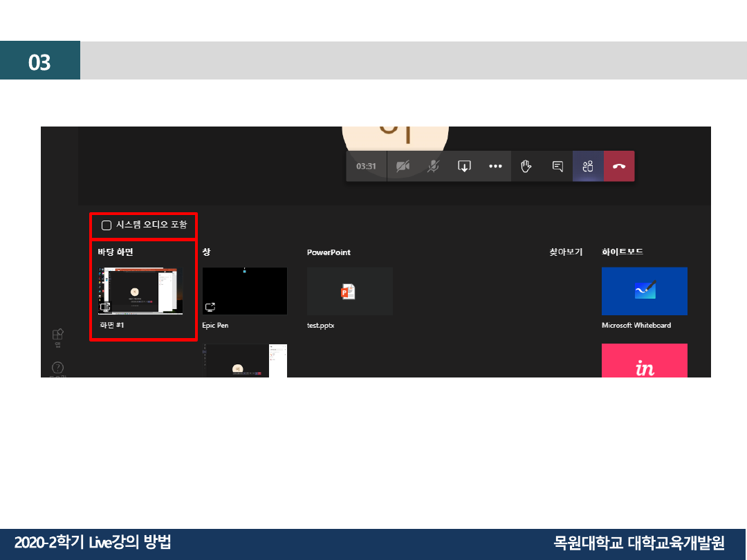Click the 03:31 call duration timer
This screenshot has height=560, width=747.
point(366,166)
